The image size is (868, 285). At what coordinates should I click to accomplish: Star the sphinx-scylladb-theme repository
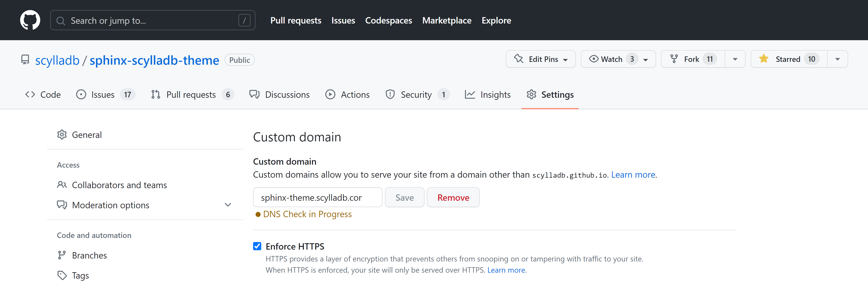point(788,59)
